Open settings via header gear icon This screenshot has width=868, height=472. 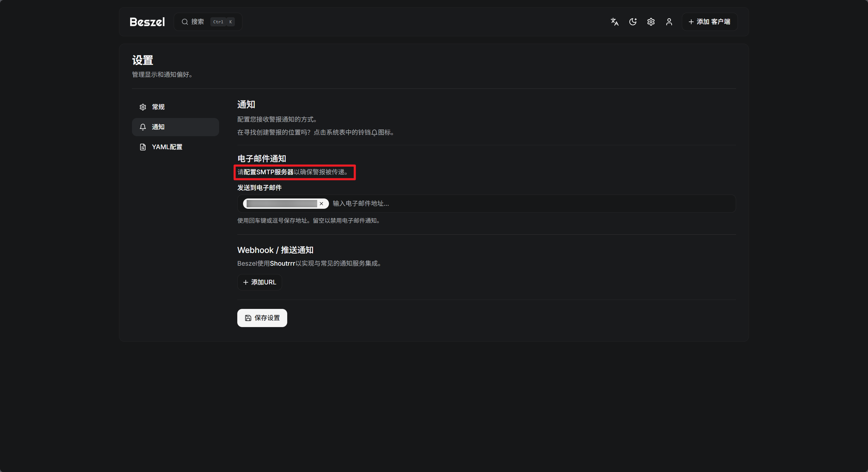pos(651,22)
